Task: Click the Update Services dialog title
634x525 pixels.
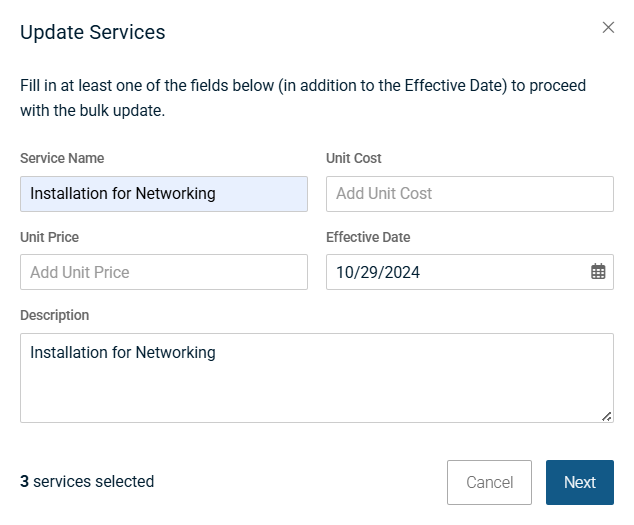Action: 93,32
